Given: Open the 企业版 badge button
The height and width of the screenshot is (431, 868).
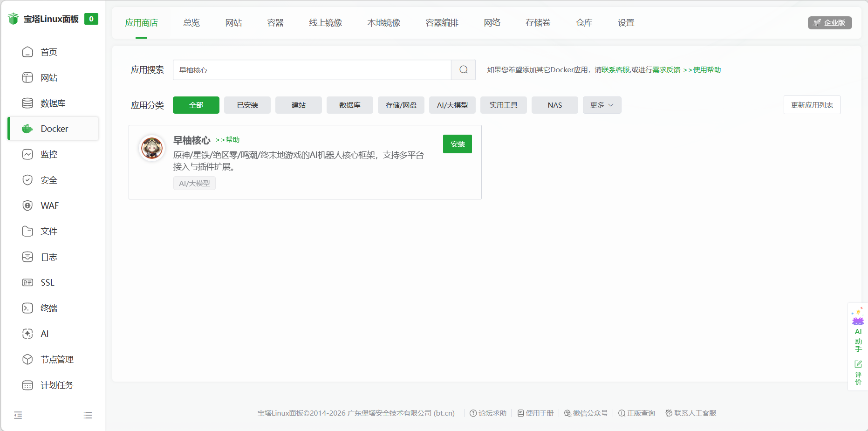Looking at the screenshot, I should [830, 23].
